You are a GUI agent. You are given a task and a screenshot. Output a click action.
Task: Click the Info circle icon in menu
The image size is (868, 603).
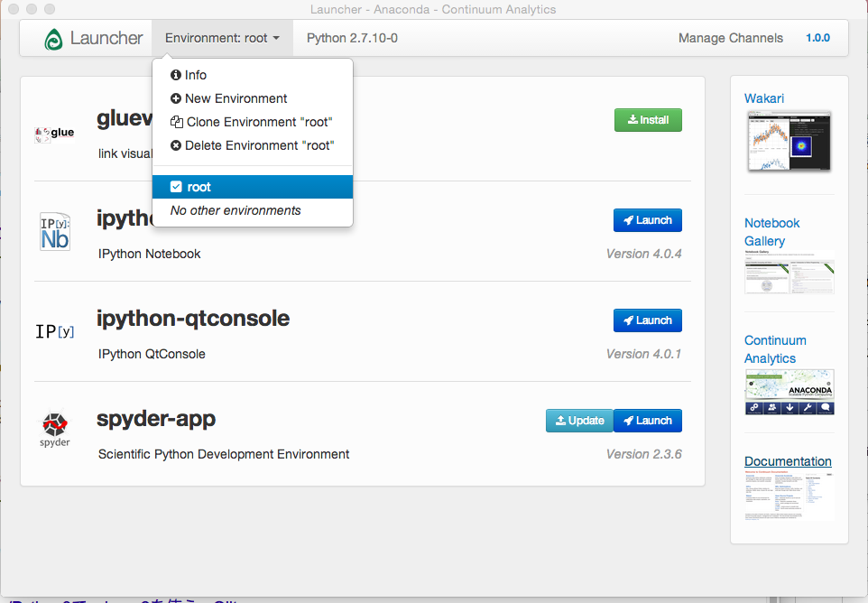click(176, 75)
